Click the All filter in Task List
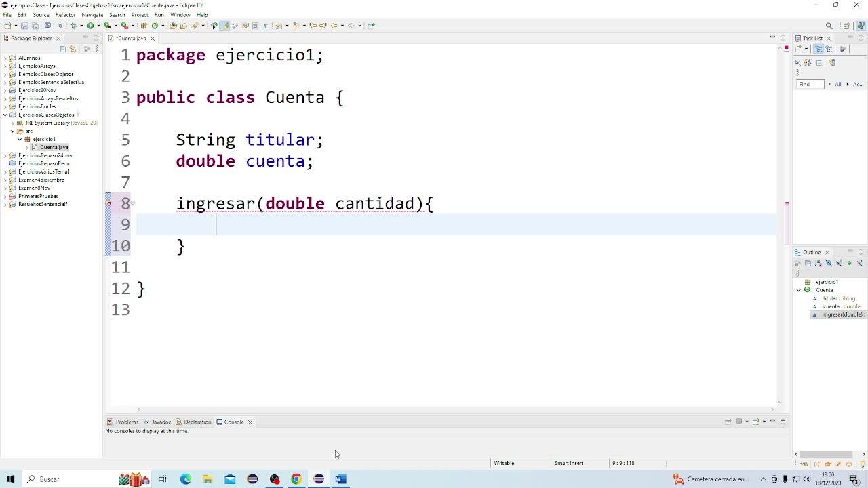 (x=838, y=84)
